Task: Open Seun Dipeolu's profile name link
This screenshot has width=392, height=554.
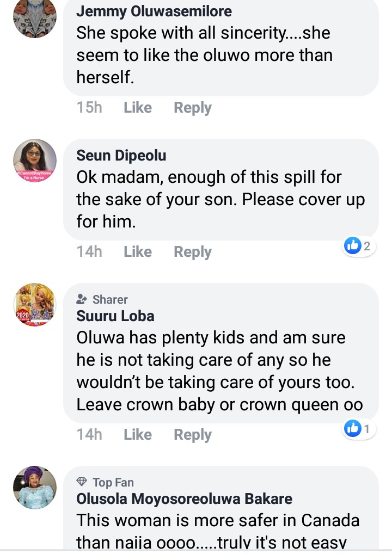Action: 121,156
